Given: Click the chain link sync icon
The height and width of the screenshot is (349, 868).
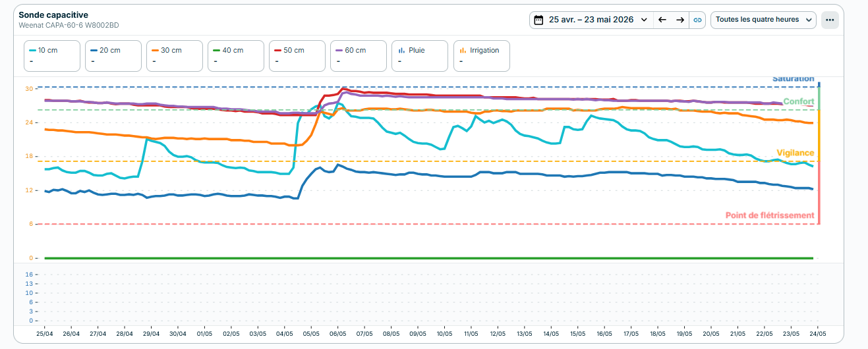Looking at the screenshot, I should point(697,20).
